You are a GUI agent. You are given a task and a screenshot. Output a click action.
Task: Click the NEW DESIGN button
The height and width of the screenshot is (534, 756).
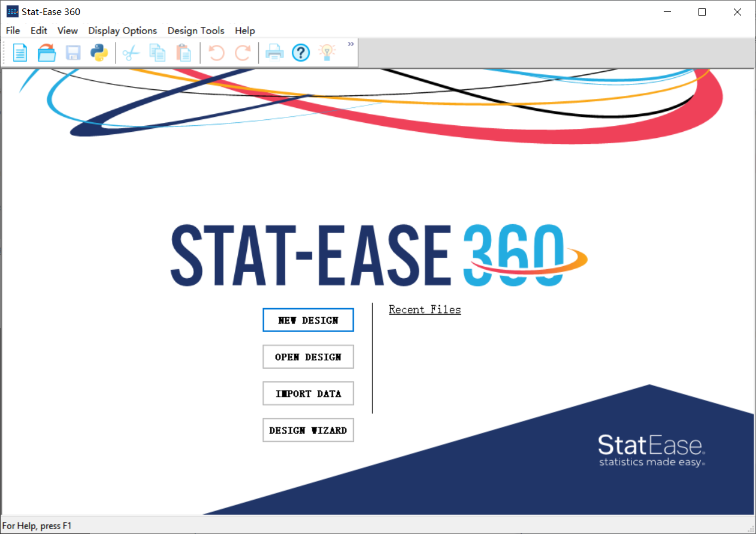(x=308, y=320)
